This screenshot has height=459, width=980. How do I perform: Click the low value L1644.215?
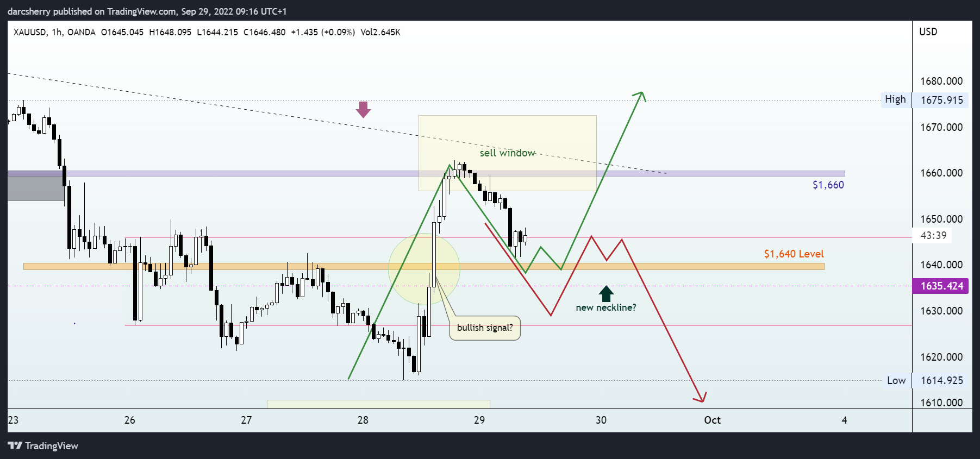tap(217, 32)
